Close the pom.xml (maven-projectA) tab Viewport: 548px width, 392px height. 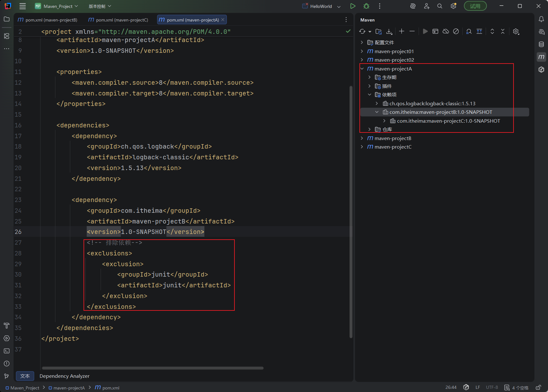(x=223, y=20)
